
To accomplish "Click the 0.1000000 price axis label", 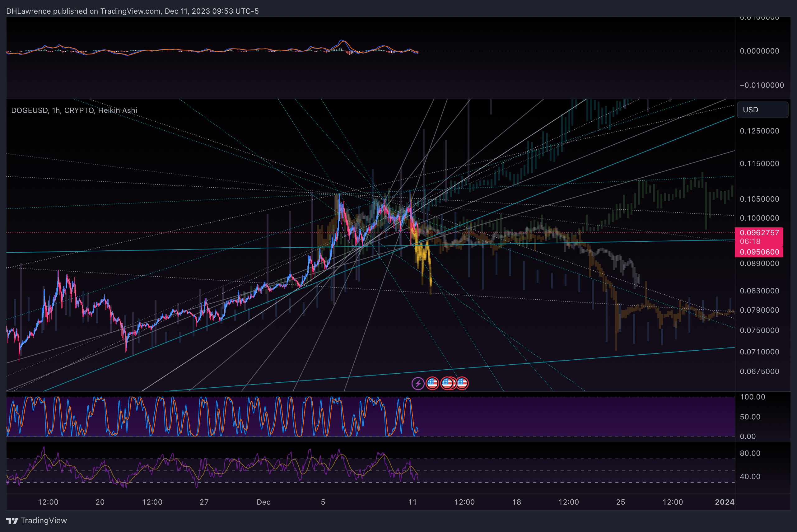I will pyautogui.click(x=759, y=218).
